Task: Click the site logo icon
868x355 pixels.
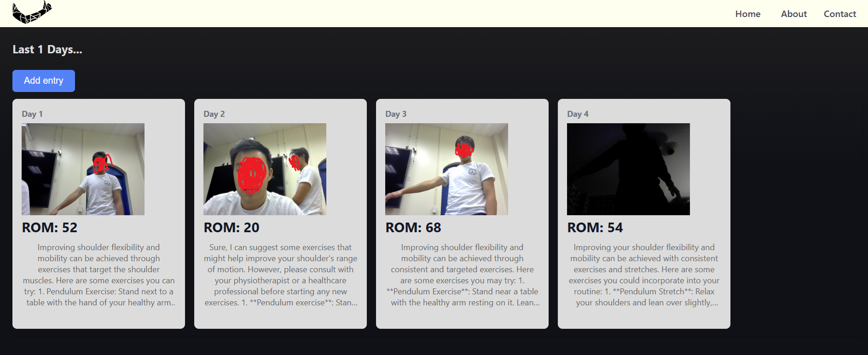Action: pos(32,12)
